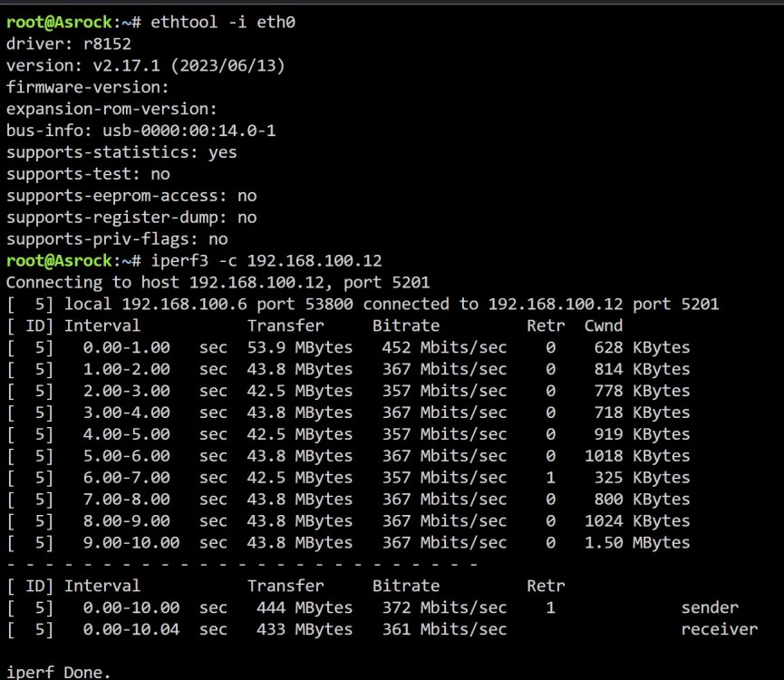Viewport: 784px width, 680px height.
Task: Click the 'Cwnd' column header
Action: pos(604,326)
